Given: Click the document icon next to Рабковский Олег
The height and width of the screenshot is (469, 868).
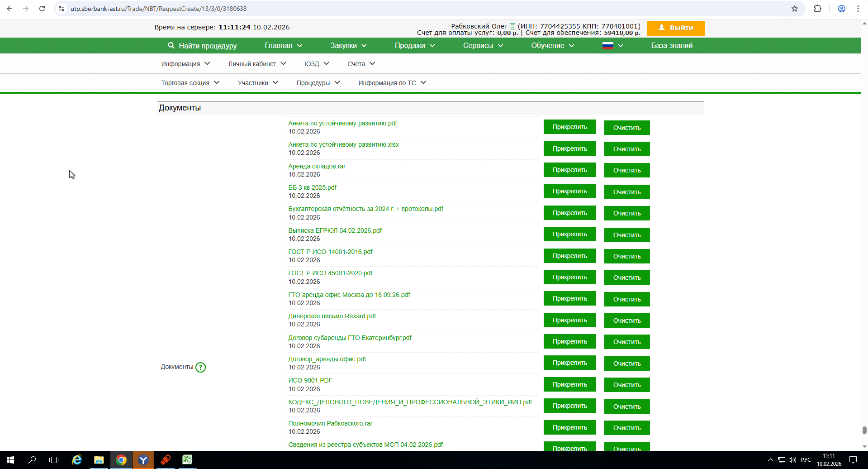Looking at the screenshot, I should (512, 26).
